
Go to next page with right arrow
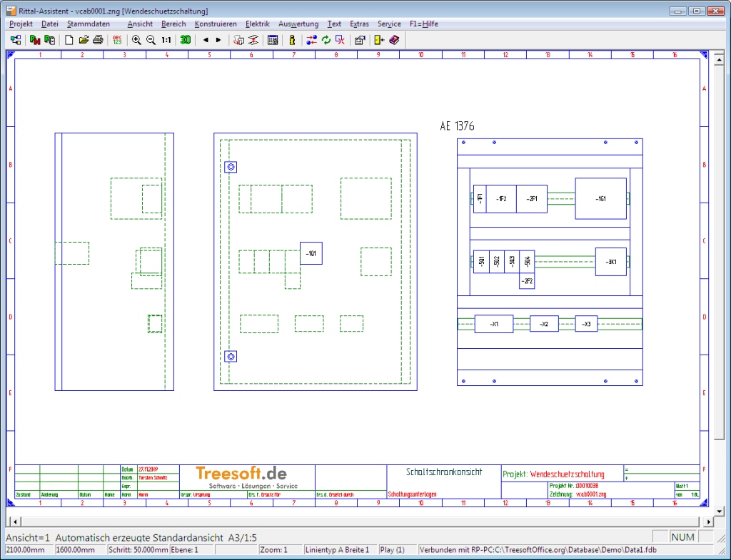coord(218,40)
